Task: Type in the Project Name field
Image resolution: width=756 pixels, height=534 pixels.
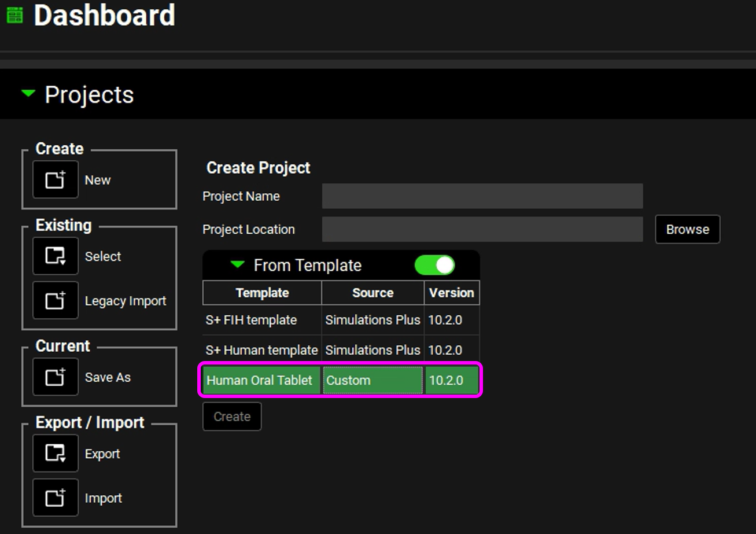Action: (x=482, y=196)
